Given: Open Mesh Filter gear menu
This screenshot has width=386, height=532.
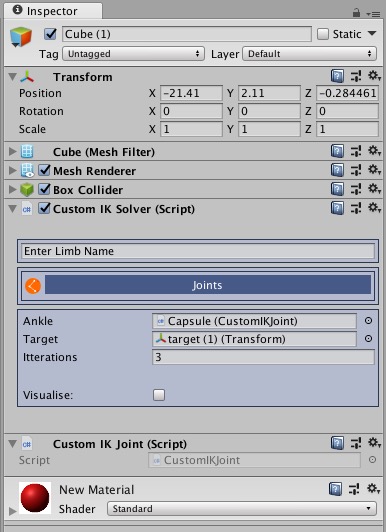Looking at the screenshot, I should (374, 151).
